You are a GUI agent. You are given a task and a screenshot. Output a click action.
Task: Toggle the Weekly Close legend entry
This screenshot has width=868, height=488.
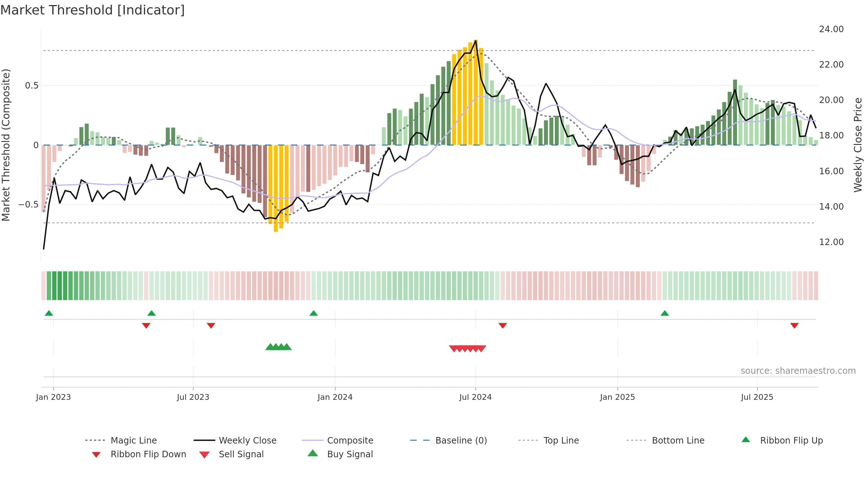tap(235, 440)
